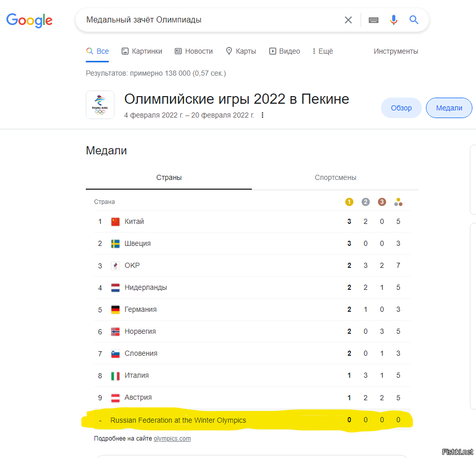Switch to the Картинки tab

coord(141,51)
